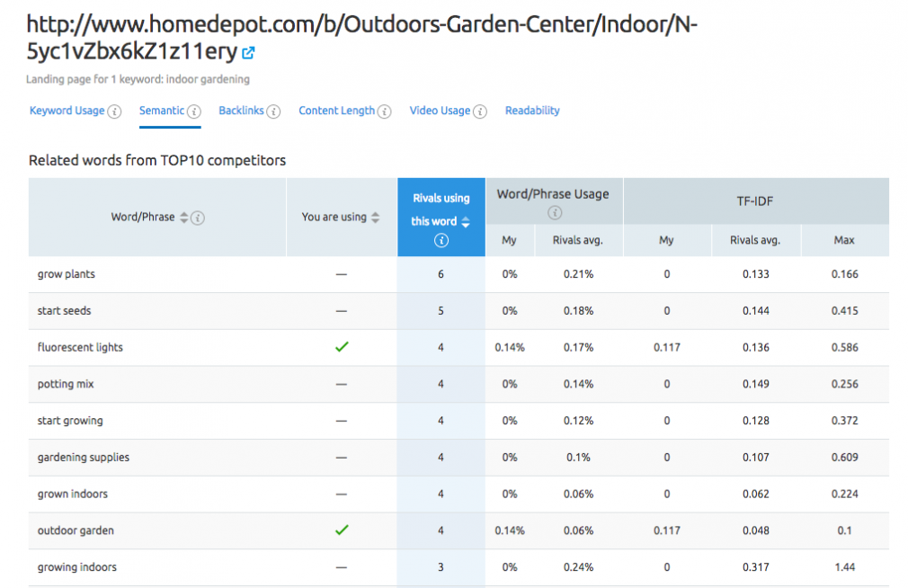The width and height of the screenshot is (908, 588).
Task: Click the dash in the grow plants row
Action: (x=342, y=274)
